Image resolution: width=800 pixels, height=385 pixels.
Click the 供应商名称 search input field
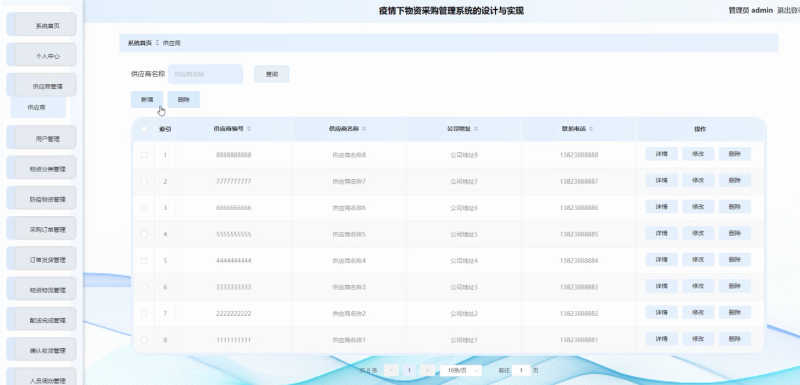(206, 74)
